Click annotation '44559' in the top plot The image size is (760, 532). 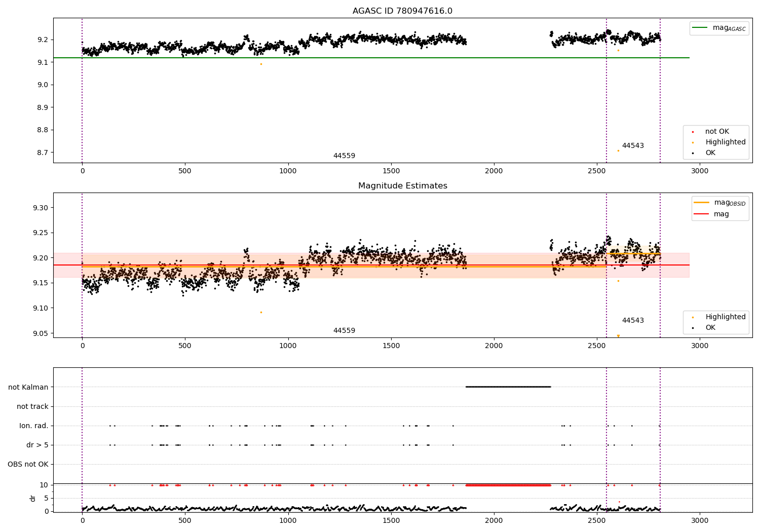tap(344, 156)
